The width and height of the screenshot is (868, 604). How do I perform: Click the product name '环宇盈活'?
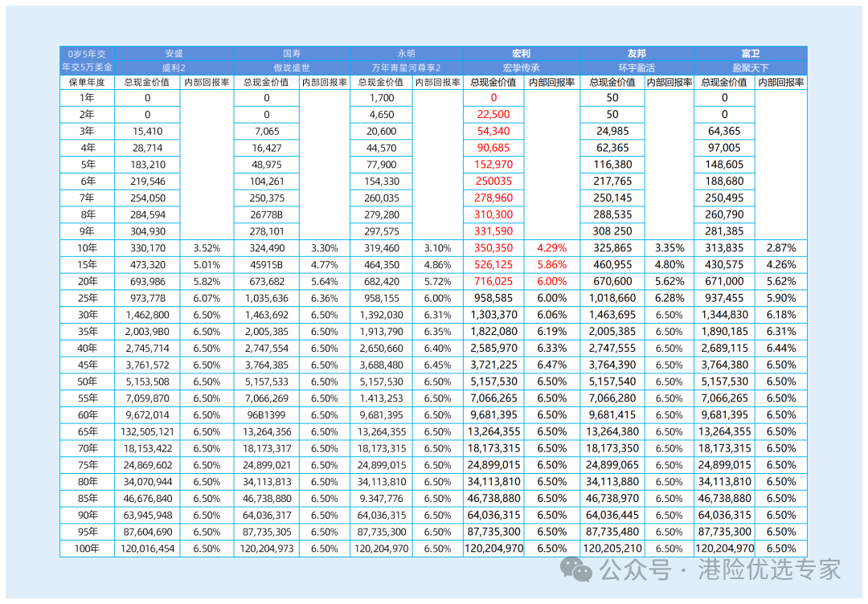(x=637, y=68)
